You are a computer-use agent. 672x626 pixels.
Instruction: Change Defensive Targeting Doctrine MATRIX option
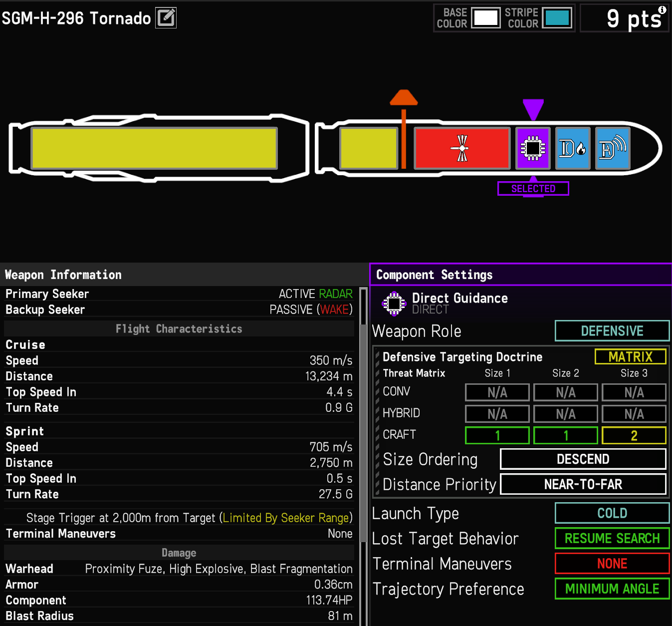coord(631,356)
